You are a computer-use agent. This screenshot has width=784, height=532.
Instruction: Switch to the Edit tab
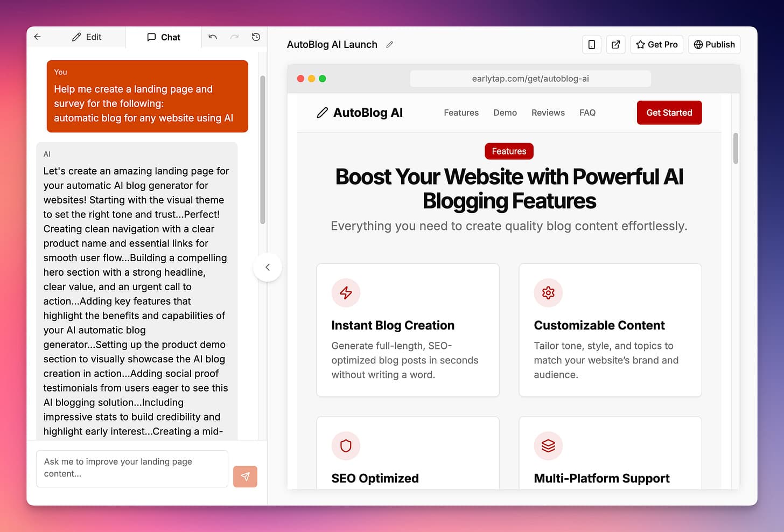click(x=87, y=37)
